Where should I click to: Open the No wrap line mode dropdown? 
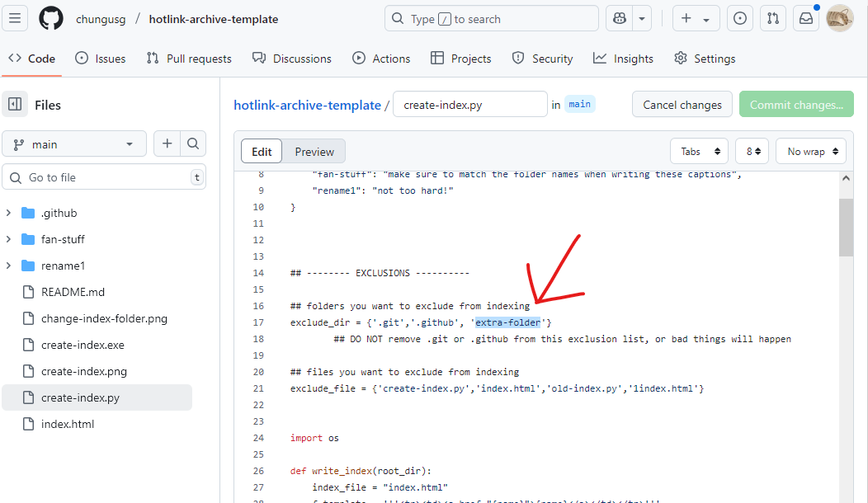pyautogui.click(x=811, y=152)
